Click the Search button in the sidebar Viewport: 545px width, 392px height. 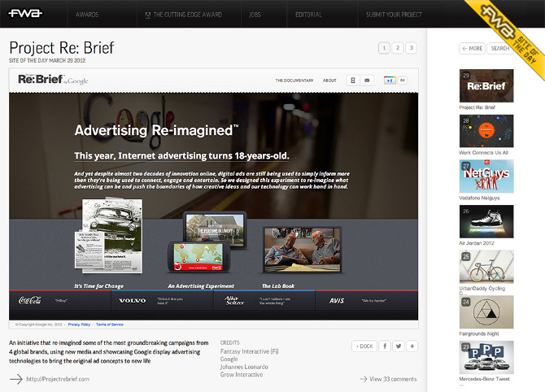tap(499, 48)
